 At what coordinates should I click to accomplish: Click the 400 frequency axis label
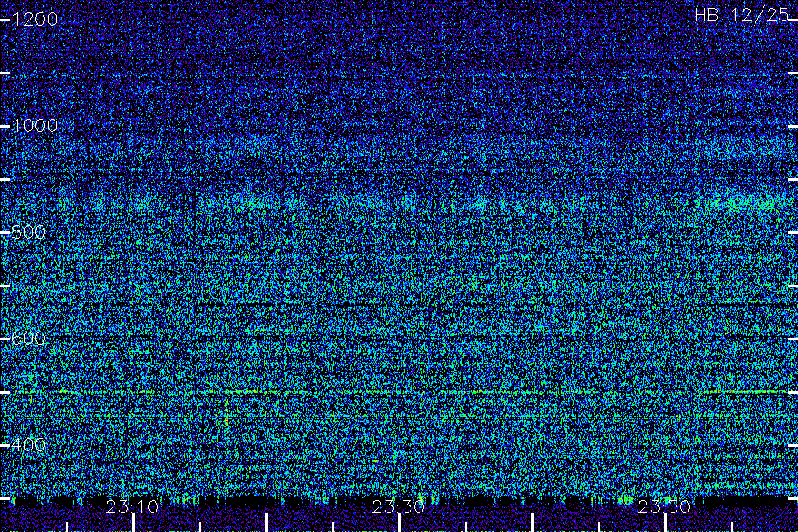[x=28, y=445]
